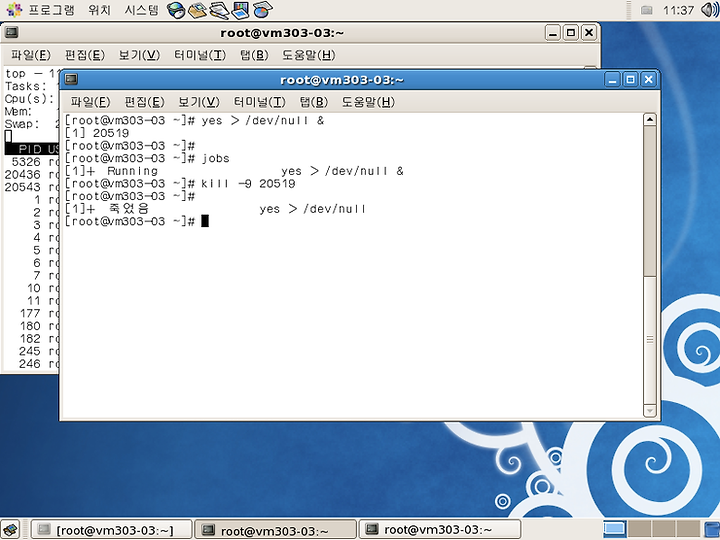Switch to the second workspace
Viewport: 720px width, 540px height.
click(x=640, y=529)
